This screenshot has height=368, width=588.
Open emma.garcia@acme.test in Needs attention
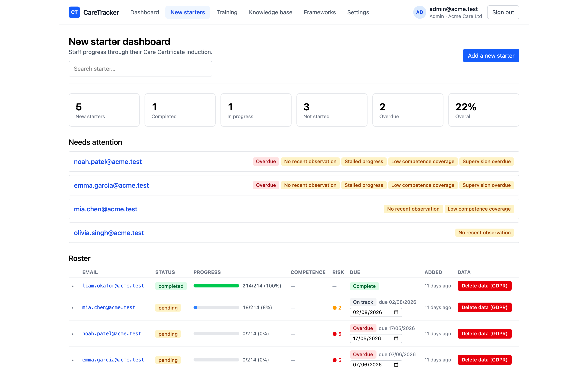coord(111,185)
